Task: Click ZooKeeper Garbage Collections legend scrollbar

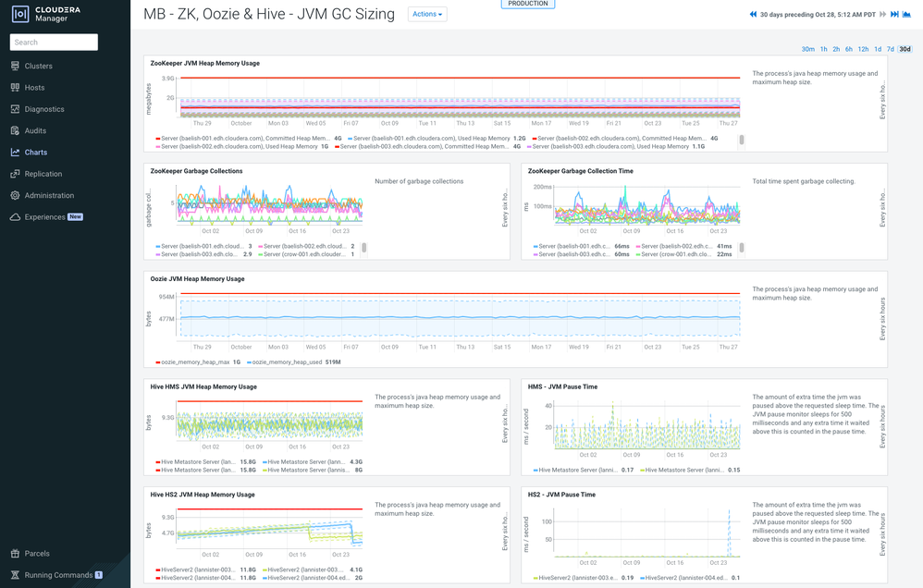Action: pos(363,248)
